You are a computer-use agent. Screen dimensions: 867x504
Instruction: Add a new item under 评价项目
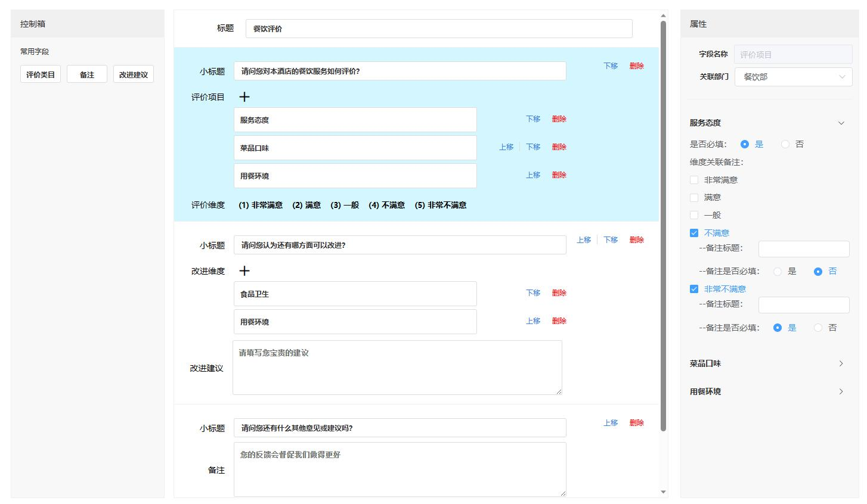(x=244, y=97)
